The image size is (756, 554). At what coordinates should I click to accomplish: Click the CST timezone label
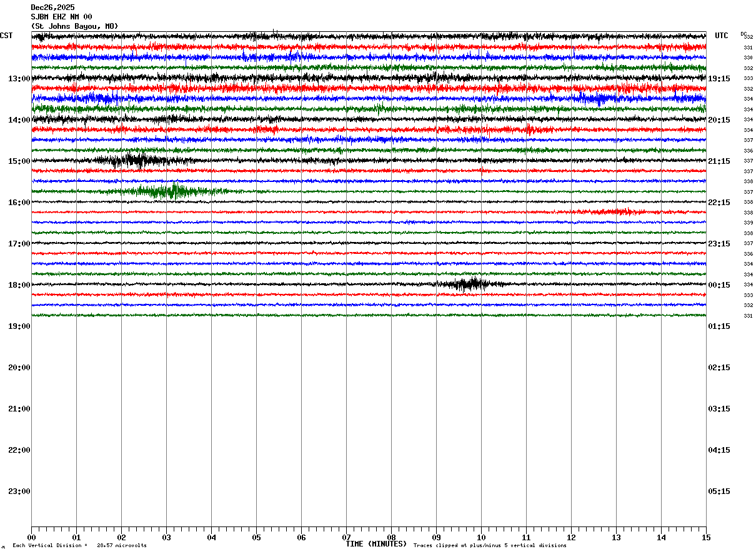[x=6, y=36]
